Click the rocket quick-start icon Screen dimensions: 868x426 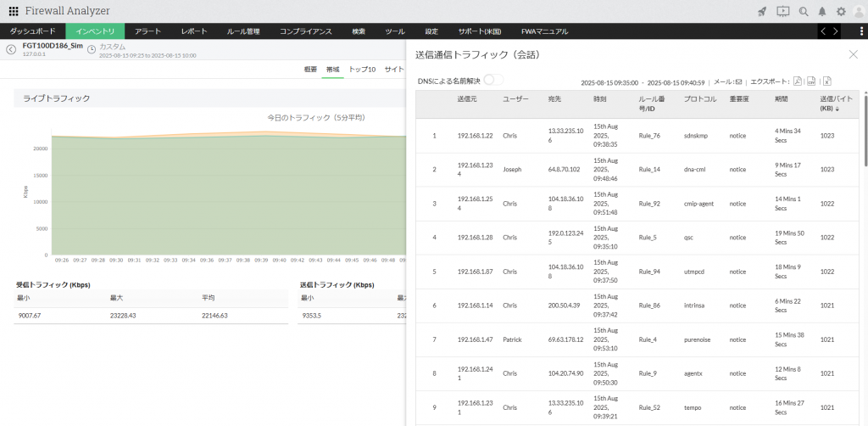click(762, 11)
